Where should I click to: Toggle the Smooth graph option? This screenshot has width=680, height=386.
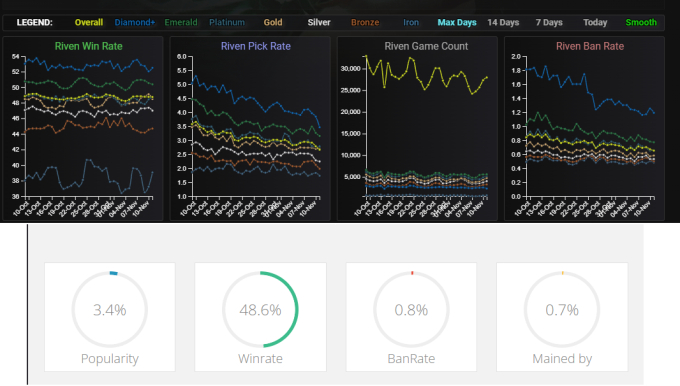[x=641, y=23]
